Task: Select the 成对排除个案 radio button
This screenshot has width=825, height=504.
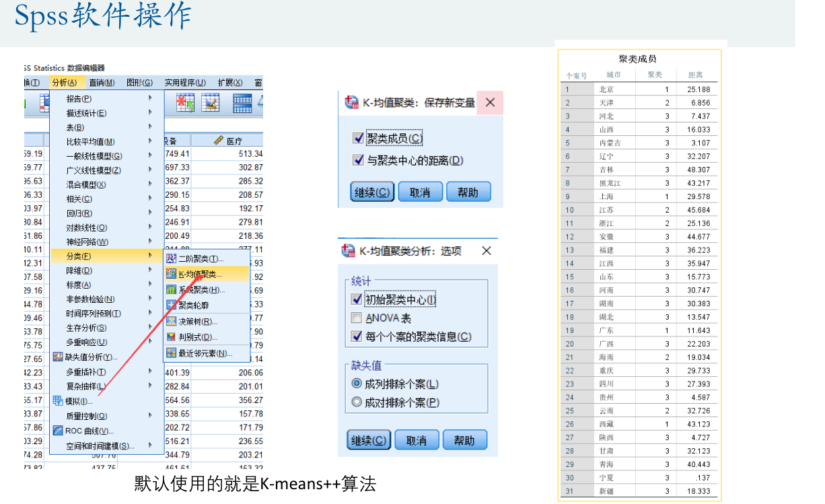Action: [x=357, y=402]
